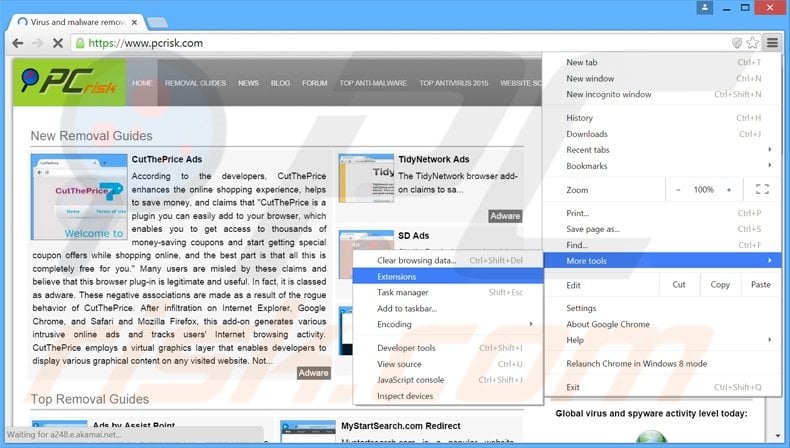
Task: Open the REMOVAL GUIDES nav link
Action: click(x=195, y=83)
